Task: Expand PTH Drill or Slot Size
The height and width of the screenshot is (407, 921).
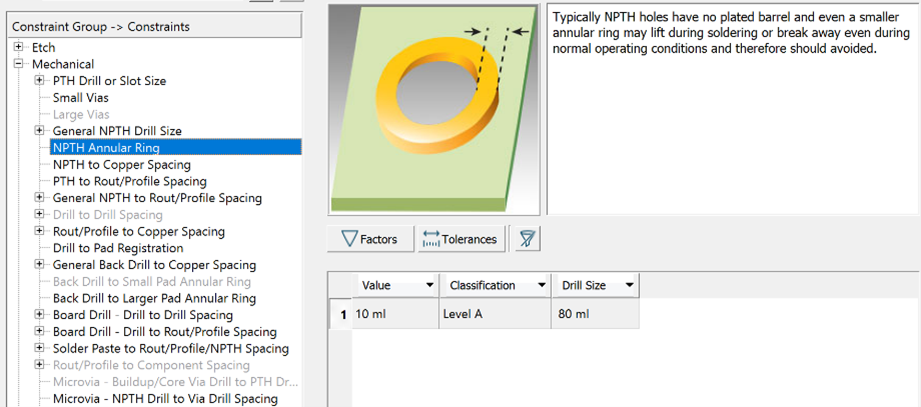Action: point(39,80)
